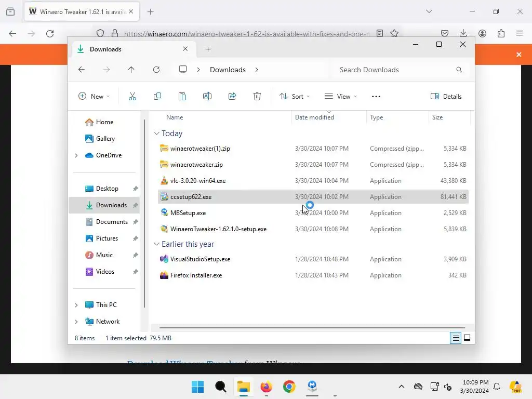Open Firefox downloads panel icon
Viewport: 532px width, 399px height.
[463, 33]
